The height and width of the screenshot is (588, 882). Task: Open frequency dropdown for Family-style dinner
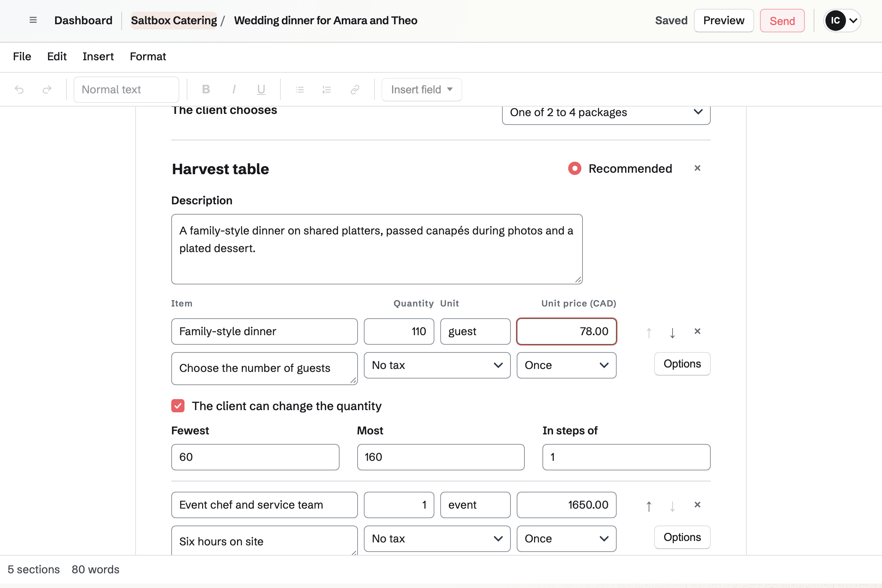[x=566, y=365]
